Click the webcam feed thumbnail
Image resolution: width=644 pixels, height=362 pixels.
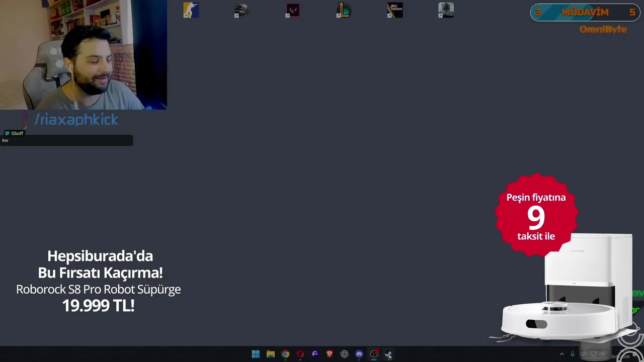pyautogui.click(x=84, y=55)
